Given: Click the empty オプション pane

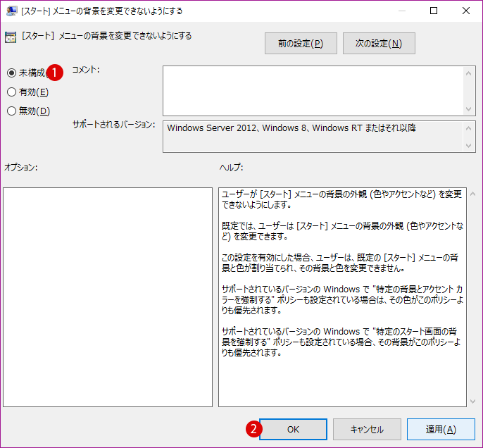Looking at the screenshot, I should point(108,297).
